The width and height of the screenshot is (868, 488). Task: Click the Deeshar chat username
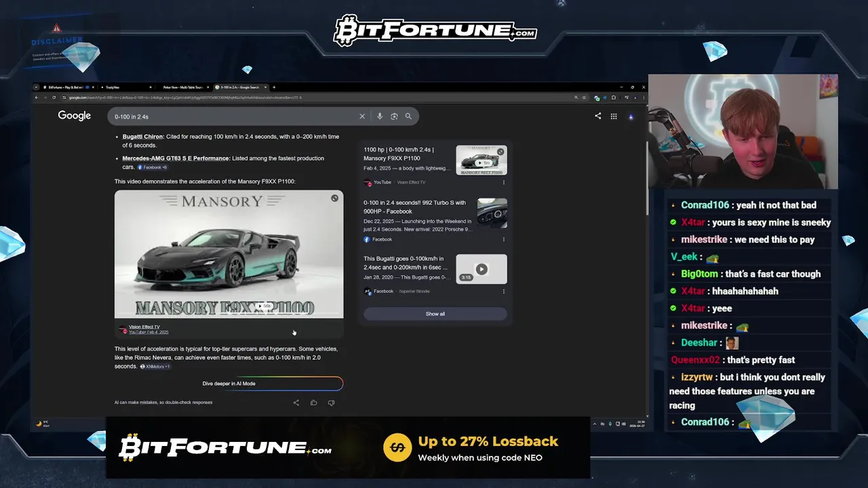tap(699, 343)
